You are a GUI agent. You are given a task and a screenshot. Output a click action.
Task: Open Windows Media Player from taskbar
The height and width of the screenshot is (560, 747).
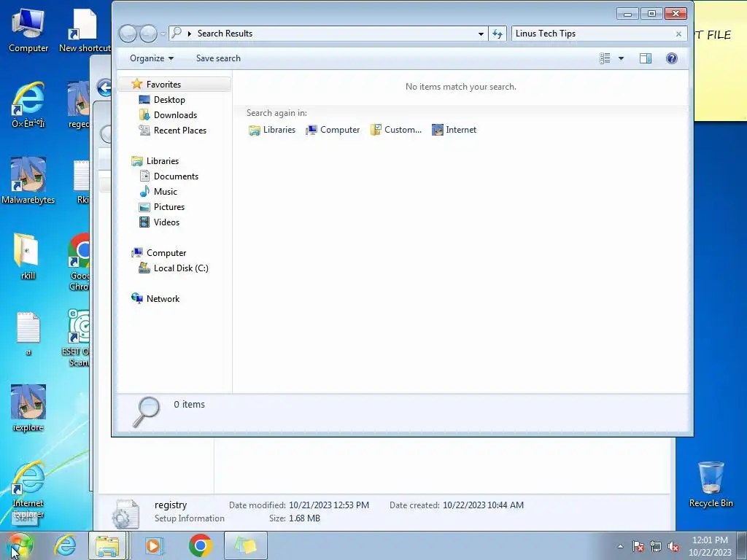tap(153, 545)
